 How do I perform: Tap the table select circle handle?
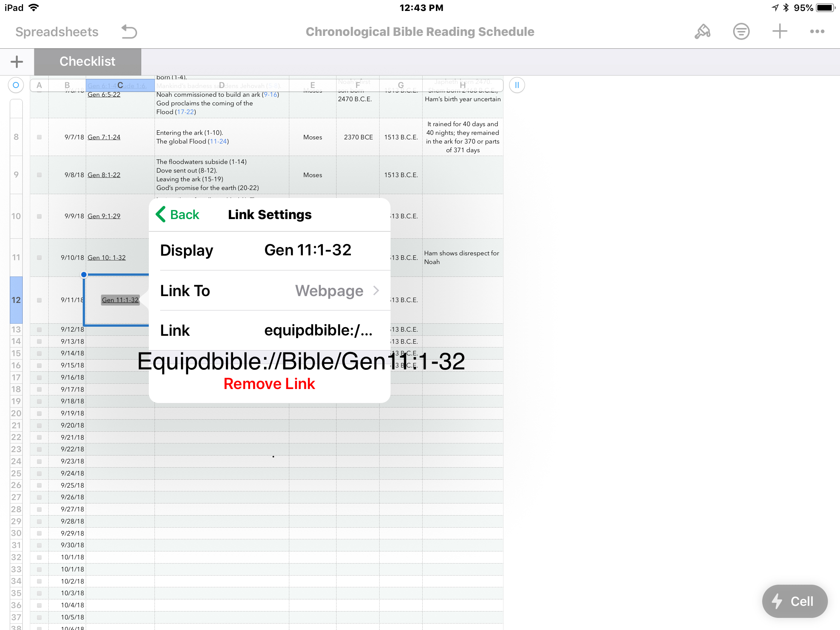16,85
